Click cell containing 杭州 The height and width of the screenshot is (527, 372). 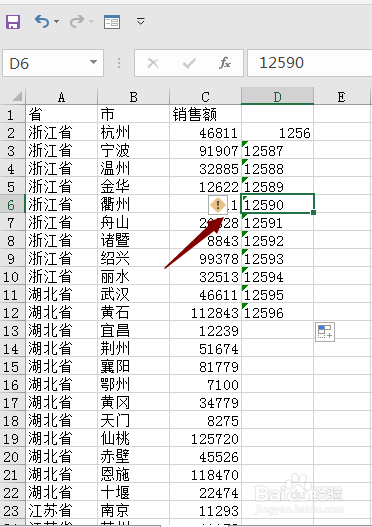point(133,133)
